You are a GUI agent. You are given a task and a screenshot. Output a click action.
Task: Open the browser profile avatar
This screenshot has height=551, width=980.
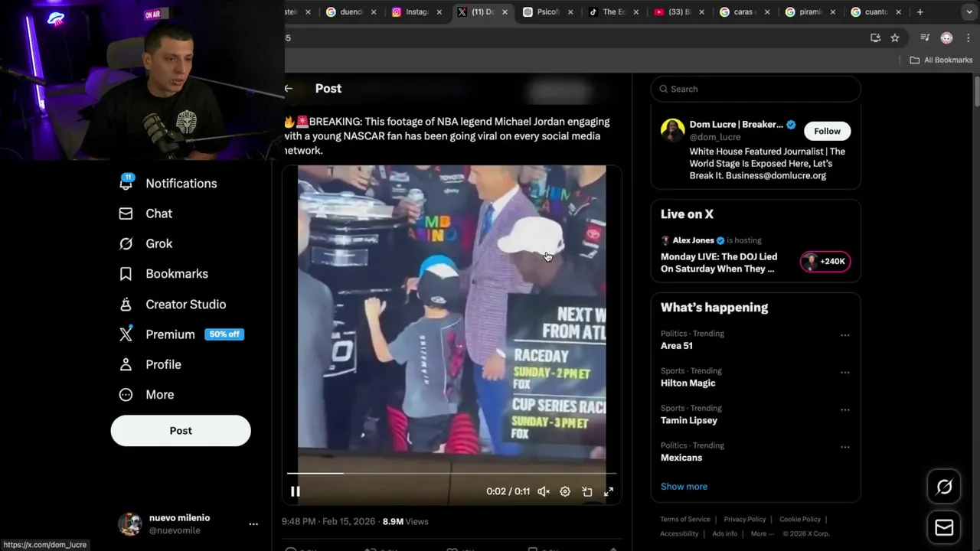click(x=946, y=38)
